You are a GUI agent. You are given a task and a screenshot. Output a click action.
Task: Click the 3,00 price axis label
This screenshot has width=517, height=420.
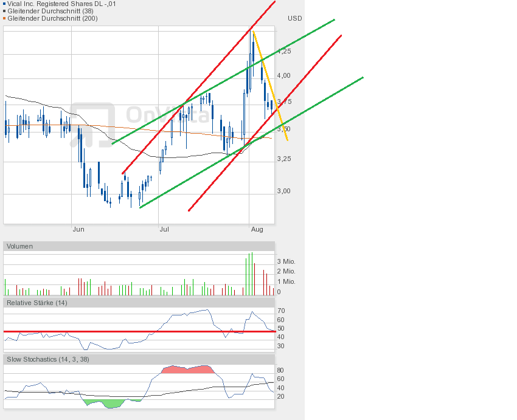click(284, 191)
